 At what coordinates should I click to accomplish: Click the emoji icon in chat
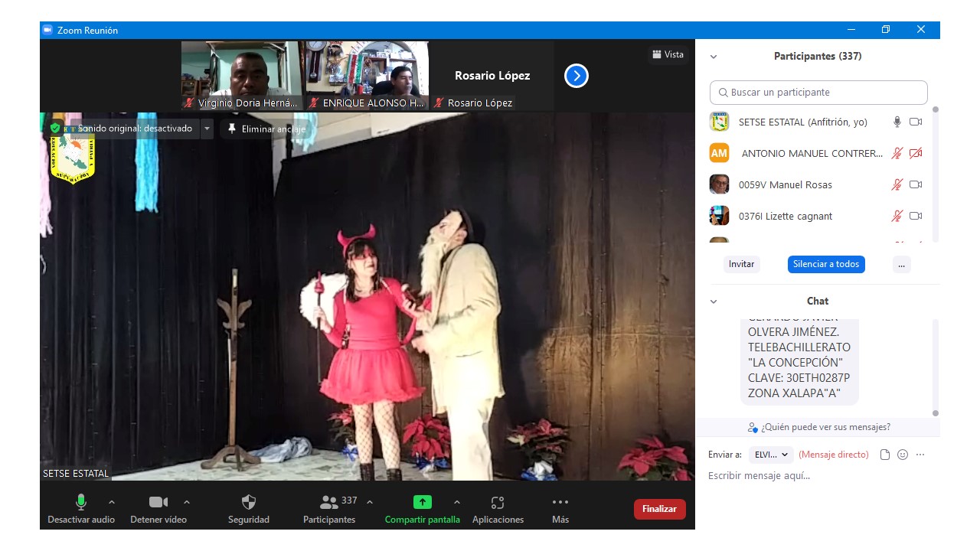[903, 455]
